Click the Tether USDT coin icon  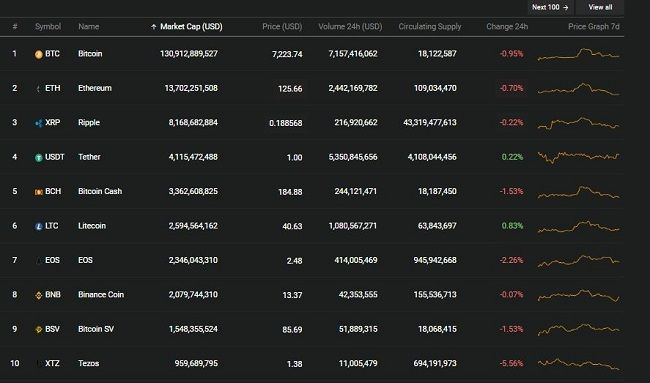tap(39, 158)
